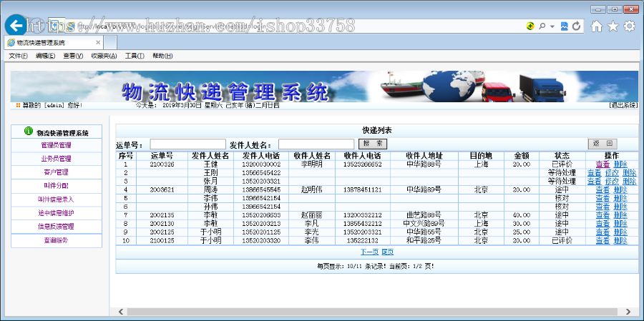
Task: Open the 编辑(E) menu
Action: pyautogui.click(x=45, y=56)
